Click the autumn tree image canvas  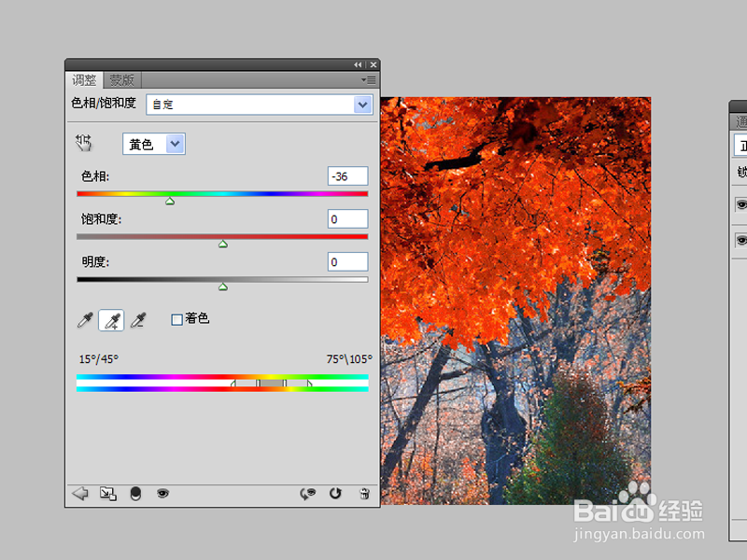(x=516, y=301)
